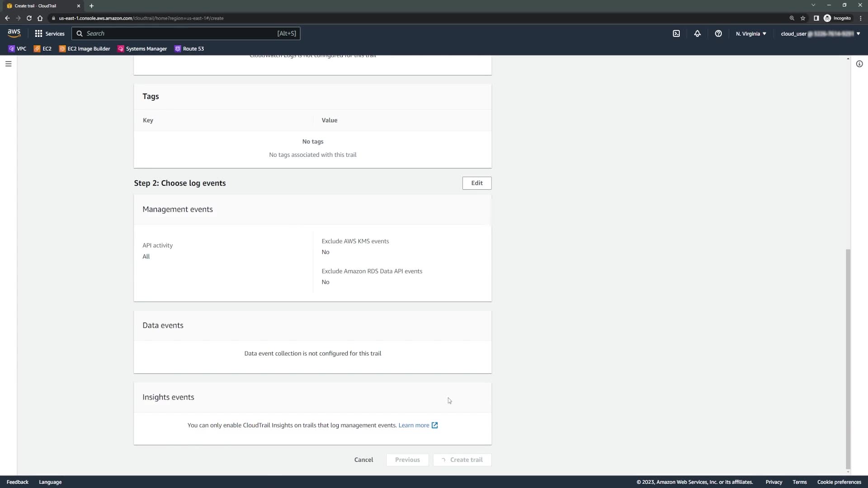The image size is (868, 488).
Task: Click the Cancel button
Action: tap(363, 460)
